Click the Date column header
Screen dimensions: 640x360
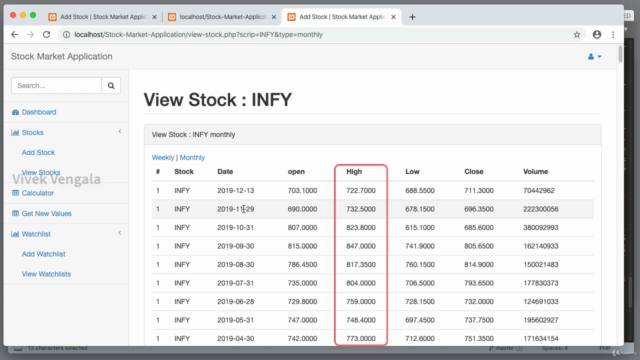point(225,172)
